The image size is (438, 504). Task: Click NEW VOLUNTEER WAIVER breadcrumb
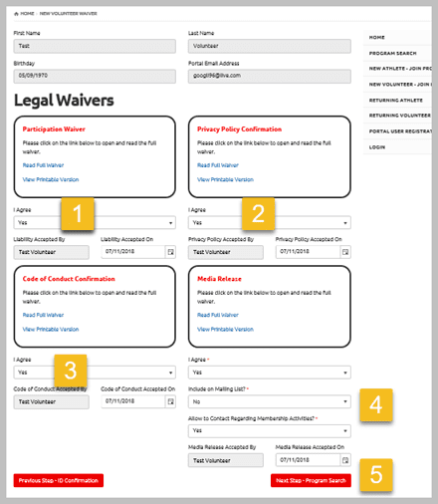click(x=69, y=14)
